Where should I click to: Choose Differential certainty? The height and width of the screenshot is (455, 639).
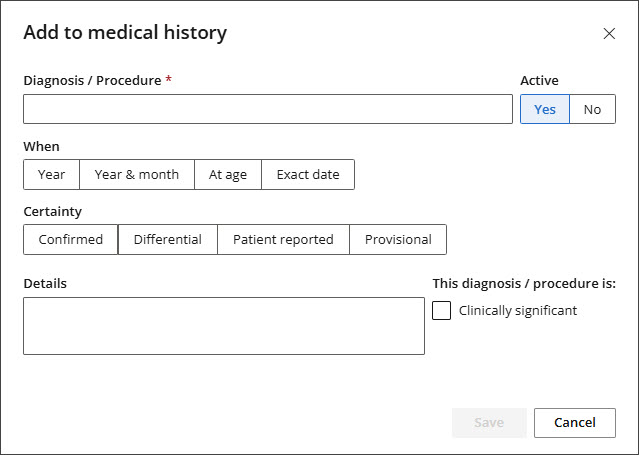click(168, 239)
